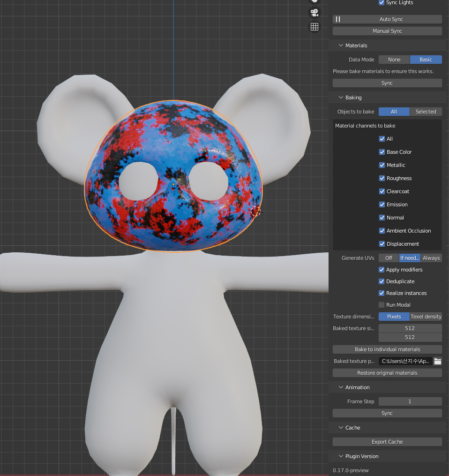Disable Base Color channel baking

coord(382,152)
